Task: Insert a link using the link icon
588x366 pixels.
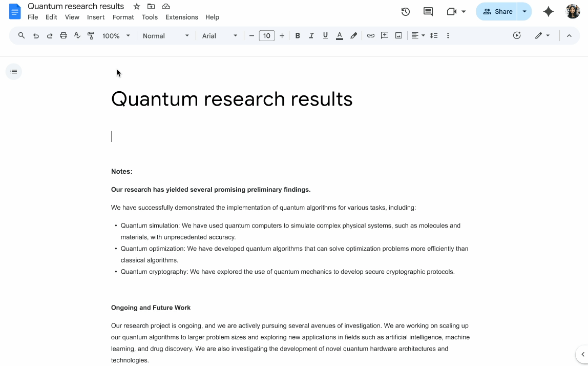Action: 371,35
